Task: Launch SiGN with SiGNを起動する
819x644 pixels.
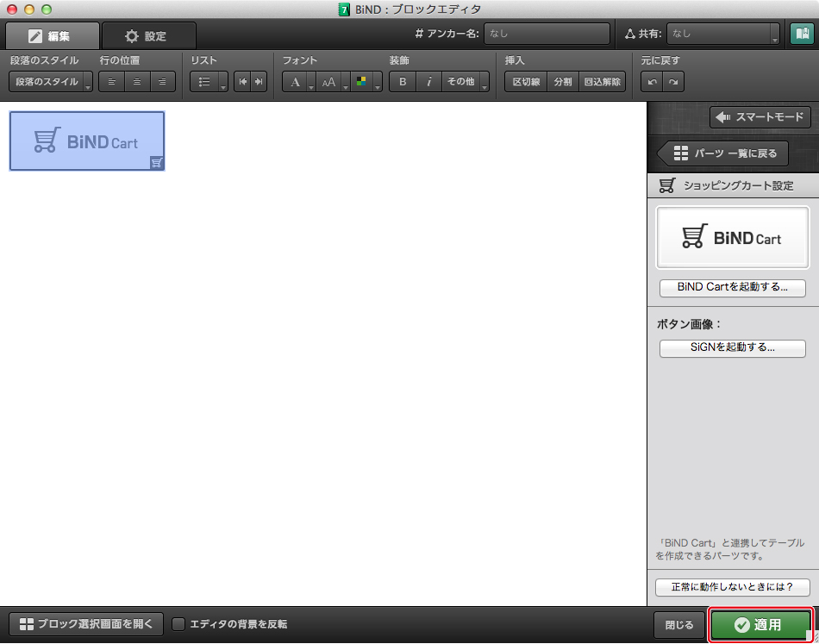Action: tap(732, 347)
